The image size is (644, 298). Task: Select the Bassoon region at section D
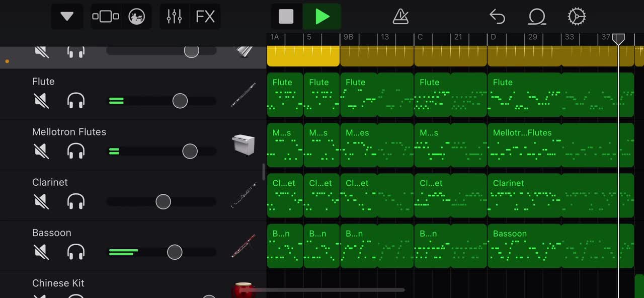(x=560, y=246)
